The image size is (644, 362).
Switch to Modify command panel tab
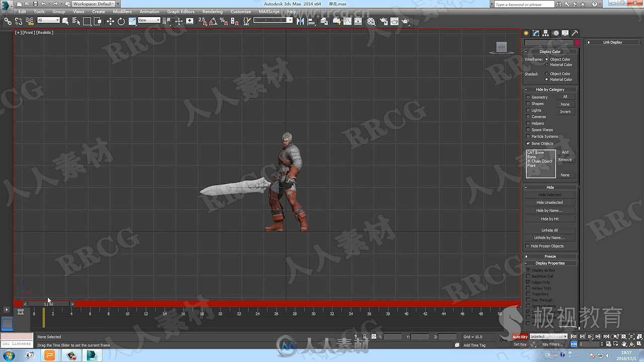coord(536,33)
